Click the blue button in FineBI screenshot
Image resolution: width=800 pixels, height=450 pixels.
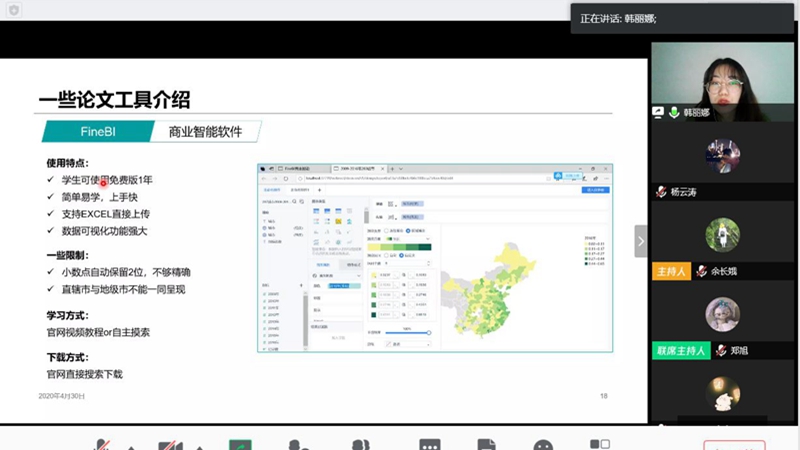point(595,190)
